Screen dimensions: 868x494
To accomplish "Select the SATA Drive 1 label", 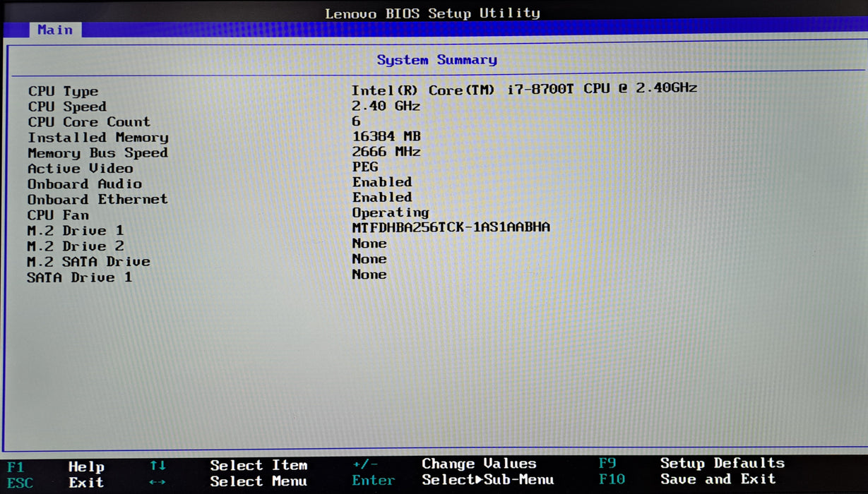I will click(80, 277).
